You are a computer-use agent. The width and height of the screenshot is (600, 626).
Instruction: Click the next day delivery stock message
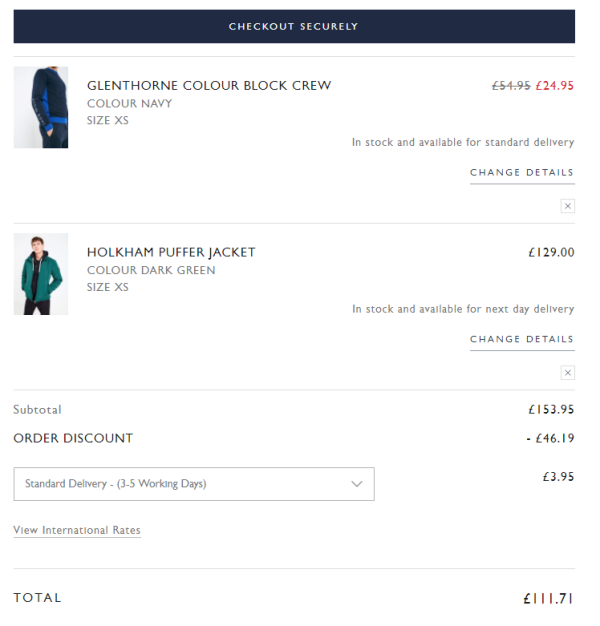click(463, 309)
